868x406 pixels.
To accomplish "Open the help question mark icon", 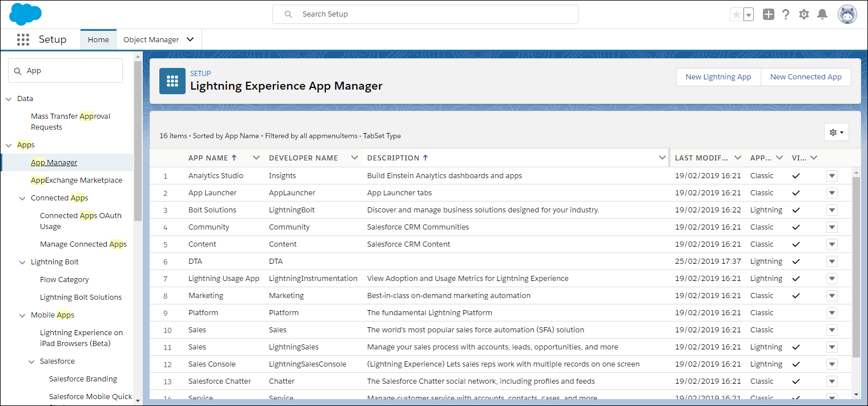I will [x=786, y=14].
